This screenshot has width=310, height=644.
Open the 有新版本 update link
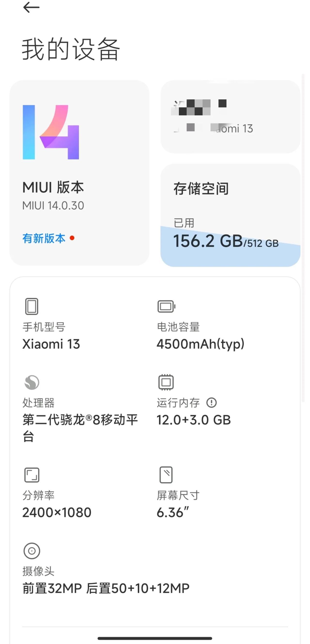click(44, 238)
